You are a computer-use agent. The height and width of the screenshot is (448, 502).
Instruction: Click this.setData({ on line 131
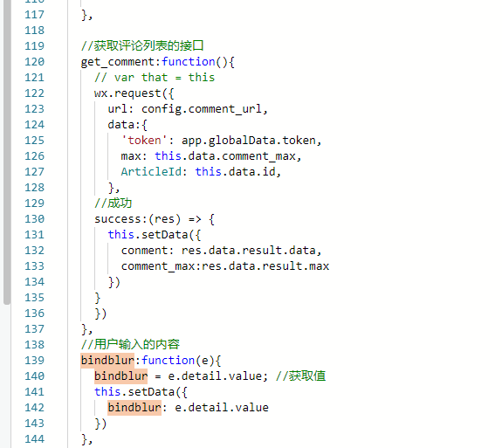coord(155,235)
